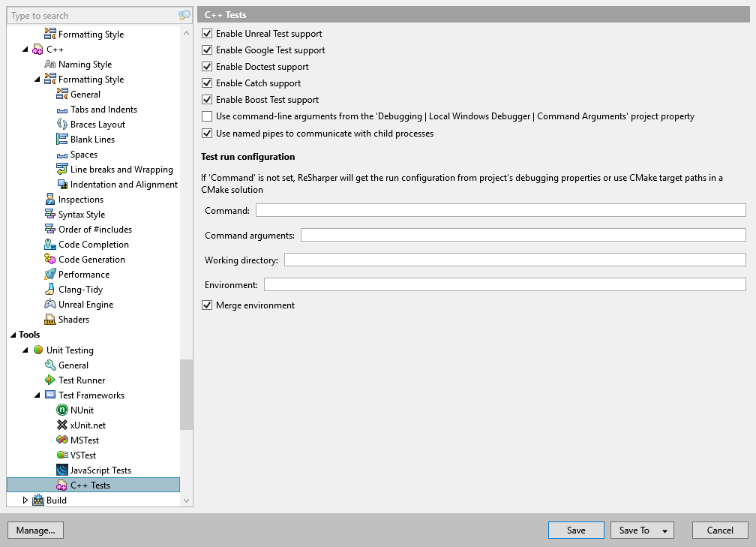This screenshot has height=547, width=756.
Task: Click the Braces Layout icon
Action: (62, 125)
